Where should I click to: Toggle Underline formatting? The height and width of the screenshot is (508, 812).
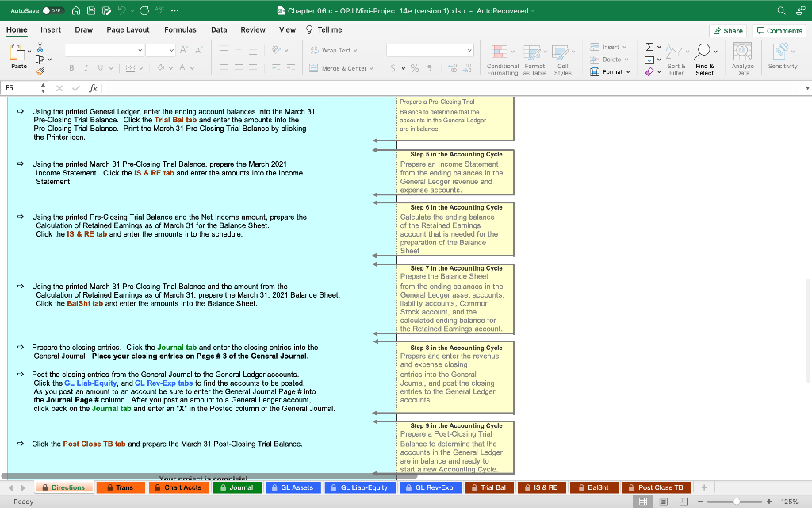101,68
